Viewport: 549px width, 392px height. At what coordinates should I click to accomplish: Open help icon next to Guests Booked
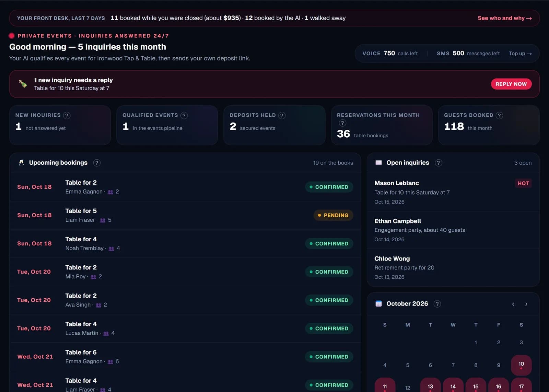(x=500, y=115)
